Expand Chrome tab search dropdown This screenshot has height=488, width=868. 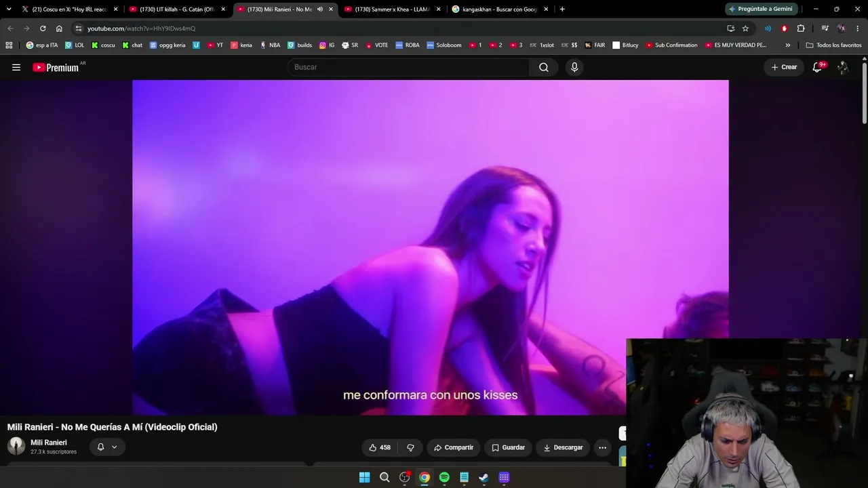(x=9, y=9)
